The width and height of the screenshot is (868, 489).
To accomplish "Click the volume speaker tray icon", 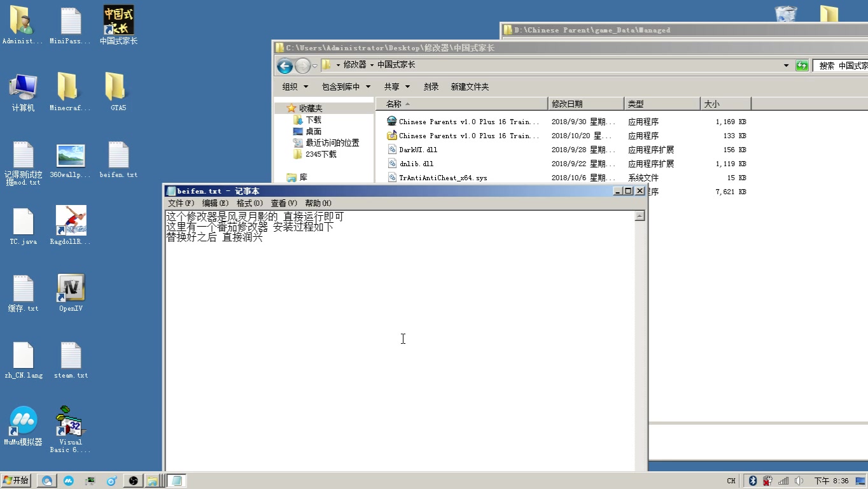I will (799, 481).
